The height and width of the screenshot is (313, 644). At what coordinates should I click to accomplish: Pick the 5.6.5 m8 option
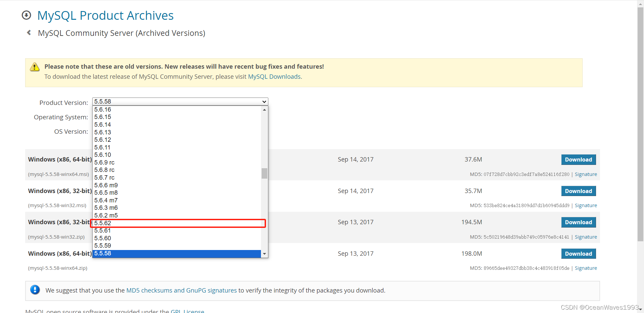click(177, 193)
